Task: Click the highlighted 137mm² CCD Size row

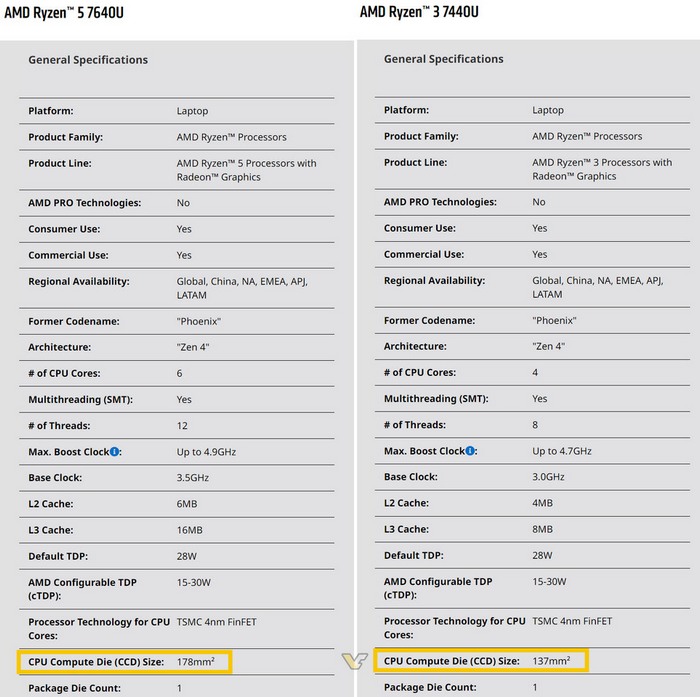Action: pos(480,661)
